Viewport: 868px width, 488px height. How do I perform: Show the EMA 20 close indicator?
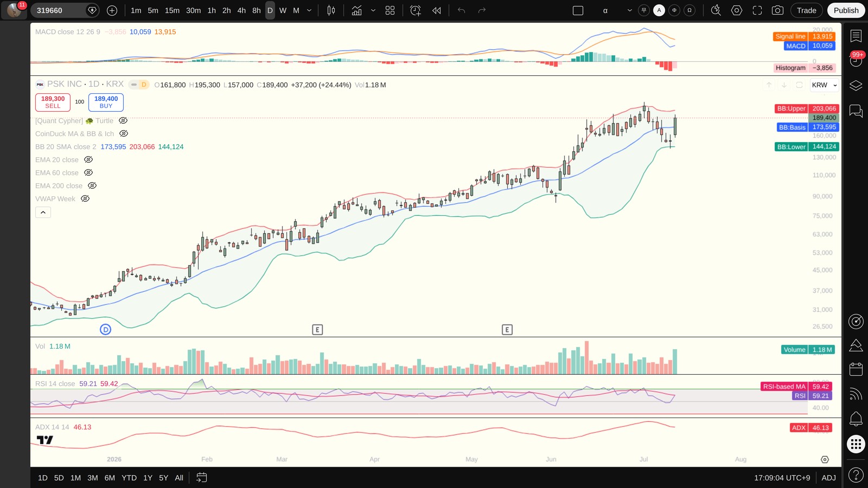88,160
